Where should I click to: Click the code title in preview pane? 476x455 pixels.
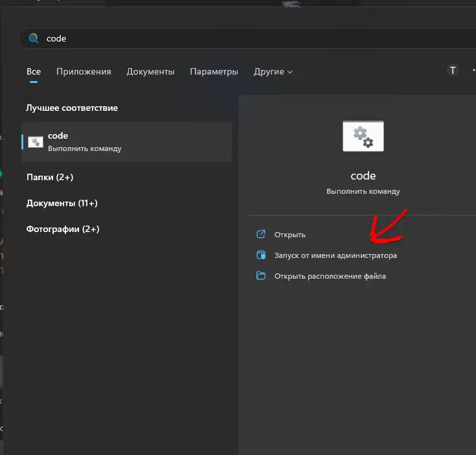coord(363,176)
